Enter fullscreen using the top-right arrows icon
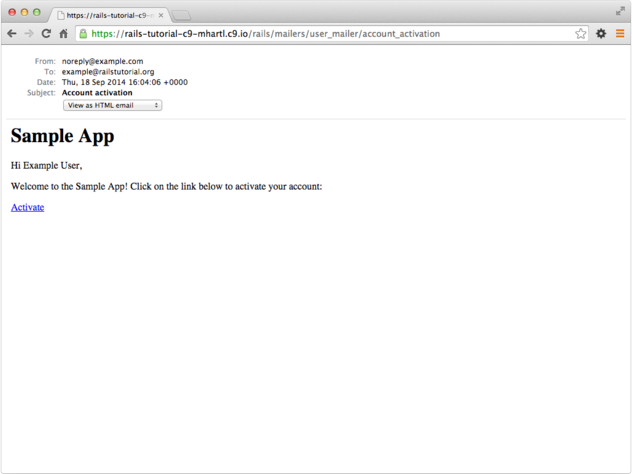This screenshot has height=474, width=632. [620, 11]
